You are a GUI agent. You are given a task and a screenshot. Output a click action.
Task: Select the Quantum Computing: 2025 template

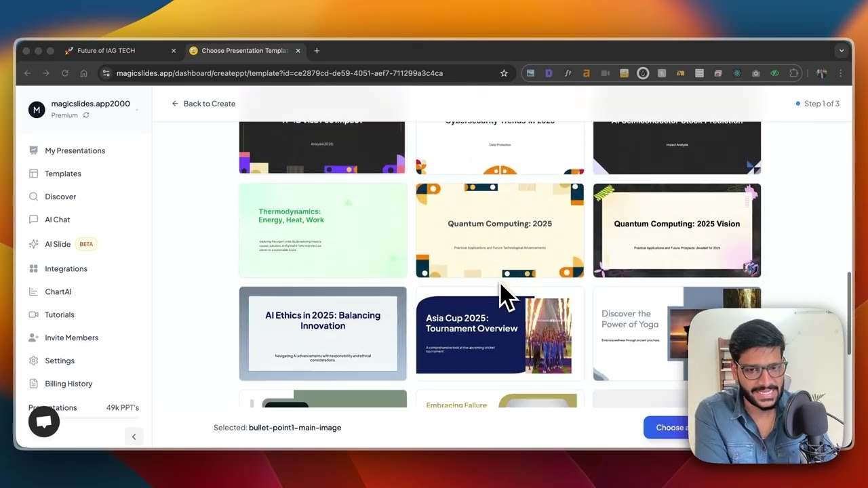pos(500,230)
